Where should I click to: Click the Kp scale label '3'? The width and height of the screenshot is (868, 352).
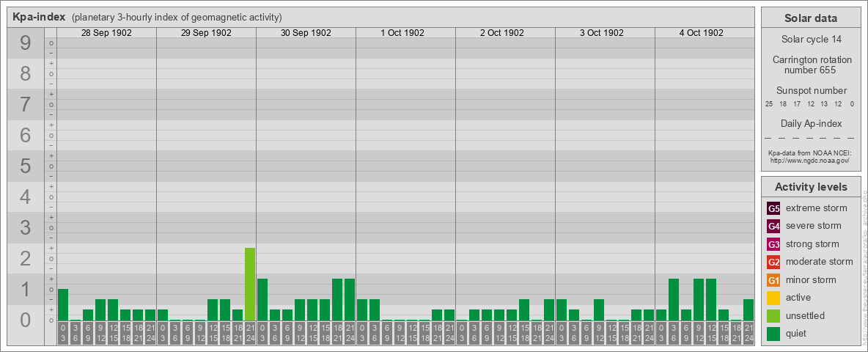point(26,227)
